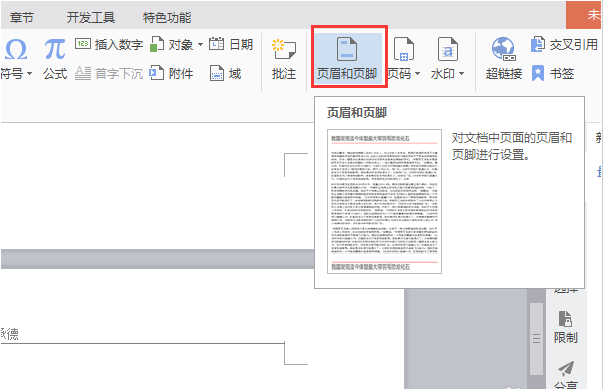Open the 对象 (object) dropdown arrow
Image resolution: width=604 pixels, height=389 pixels.
click(x=200, y=45)
